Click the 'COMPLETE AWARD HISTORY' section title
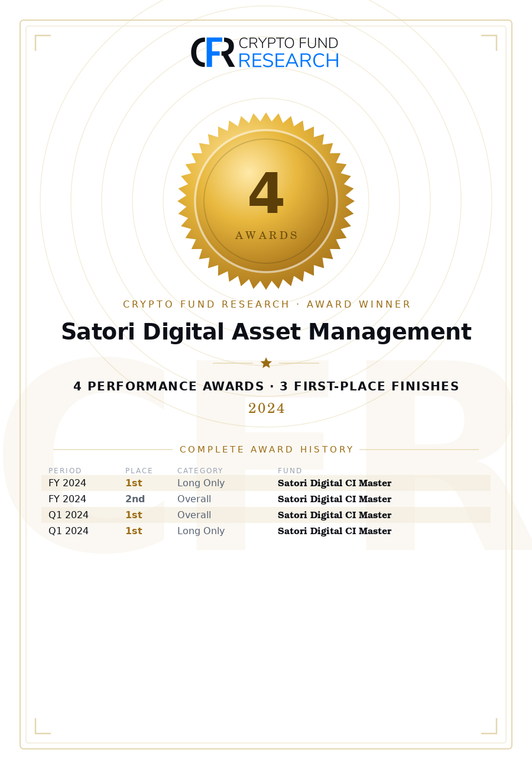The image size is (532, 769). click(266, 450)
